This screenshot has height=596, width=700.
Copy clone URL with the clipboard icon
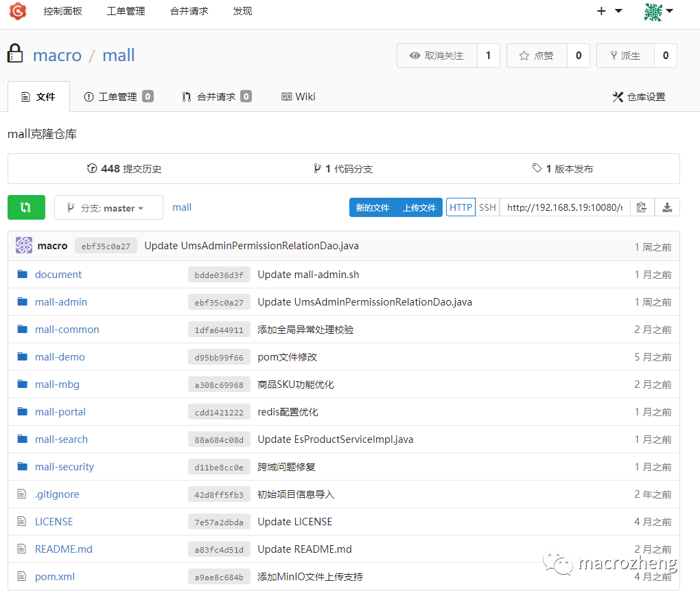point(642,207)
